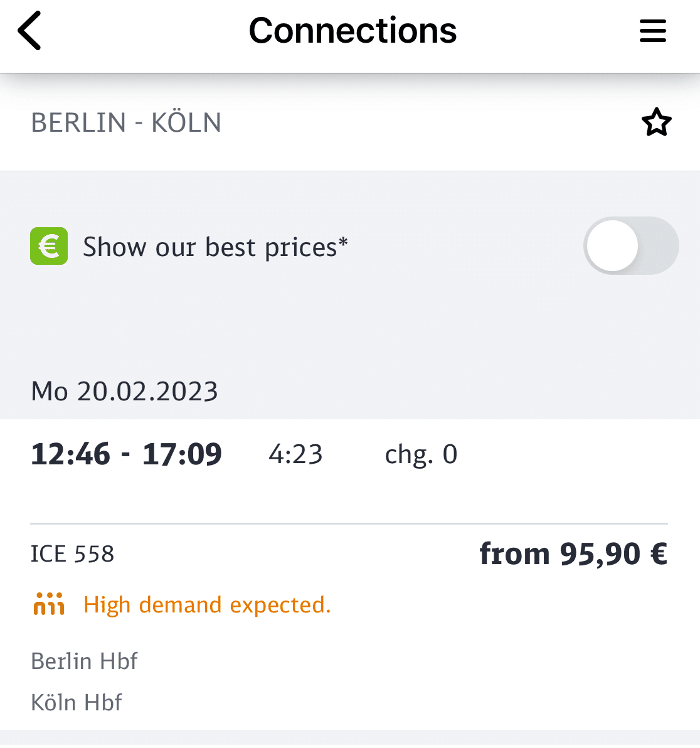The width and height of the screenshot is (700, 748).
Task: Open ICE 558 train details
Action: click(73, 554)
